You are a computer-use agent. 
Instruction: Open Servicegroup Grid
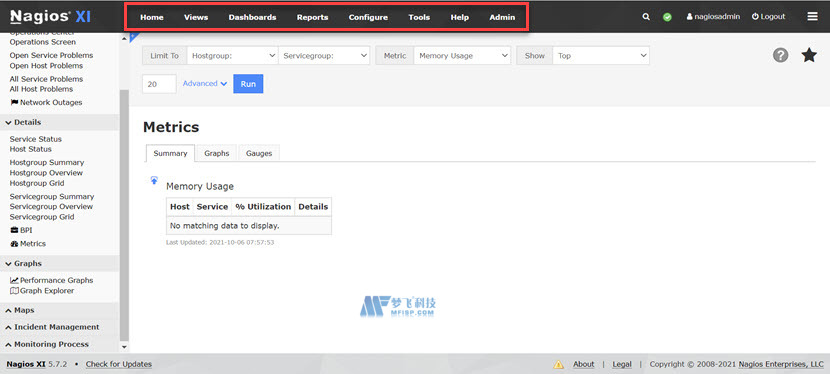point(42,217)
